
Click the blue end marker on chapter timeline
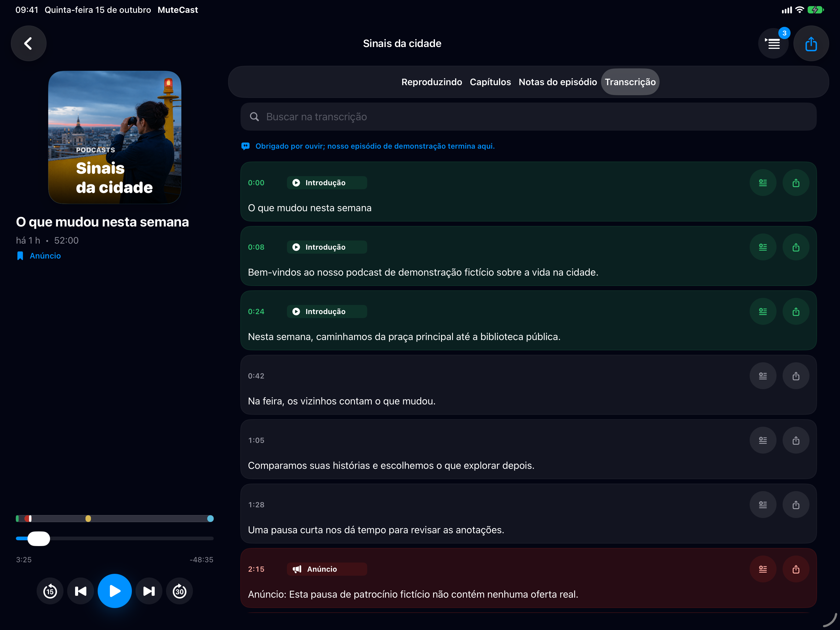tap(210, 518)
